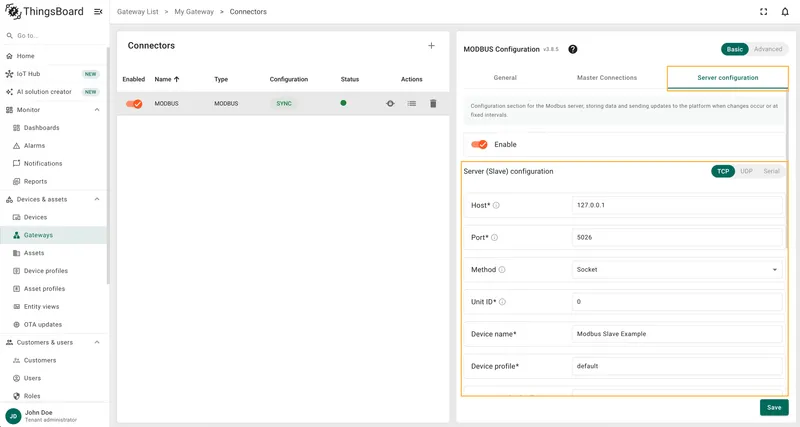Select Basic configuration mode
Image resolution: width=800 pixels, height=427 pixels.
click(x=735, y=49)
